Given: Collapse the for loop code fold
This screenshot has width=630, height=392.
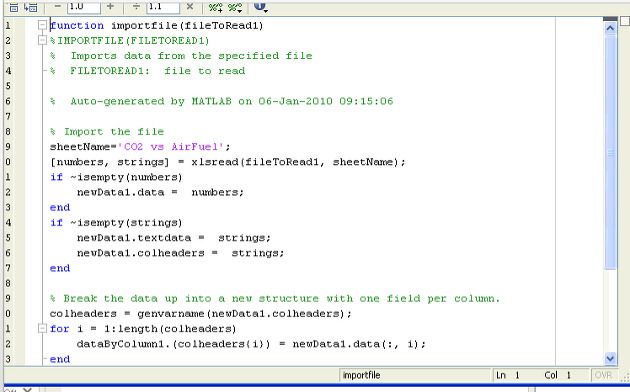Looking at the screenshot, I should click(42, 329).
